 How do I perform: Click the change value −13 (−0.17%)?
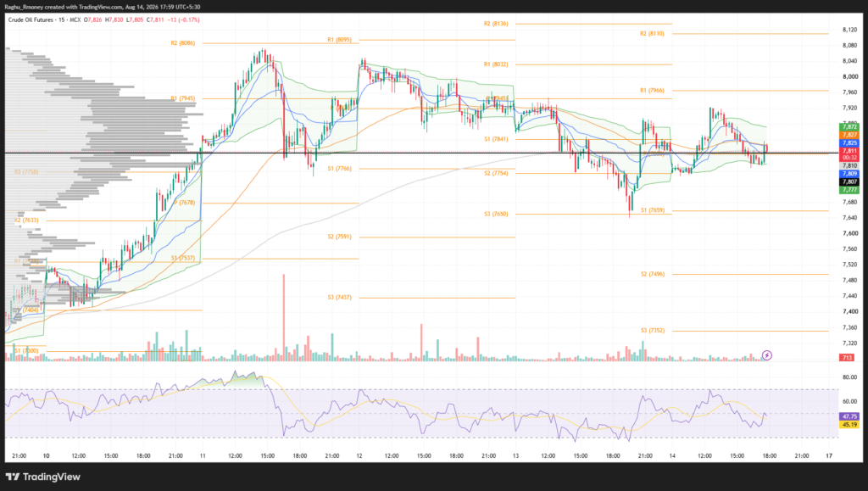tap(184, 20)
